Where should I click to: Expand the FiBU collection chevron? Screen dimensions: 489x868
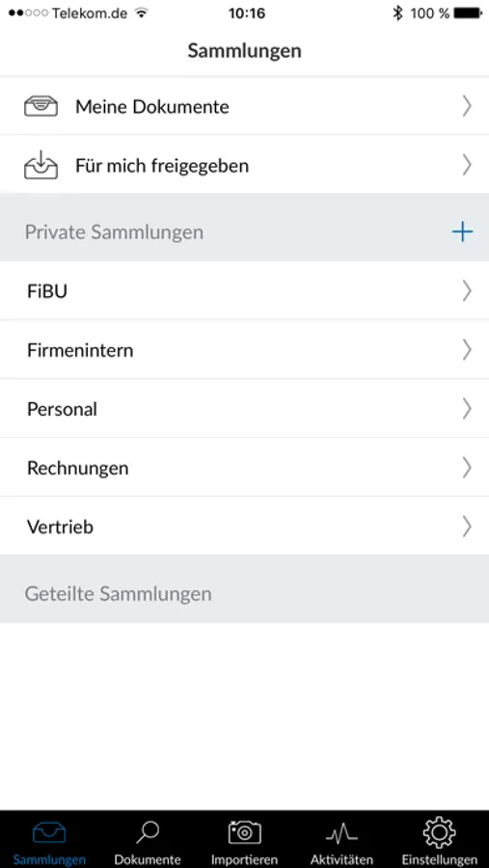click(467, 291)
